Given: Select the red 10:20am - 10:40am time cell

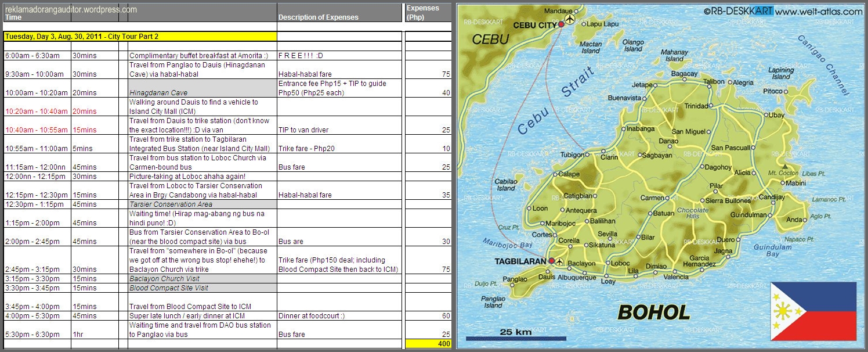Looking at the screenshot, I should pyautogui.click(x=37, y=111).
